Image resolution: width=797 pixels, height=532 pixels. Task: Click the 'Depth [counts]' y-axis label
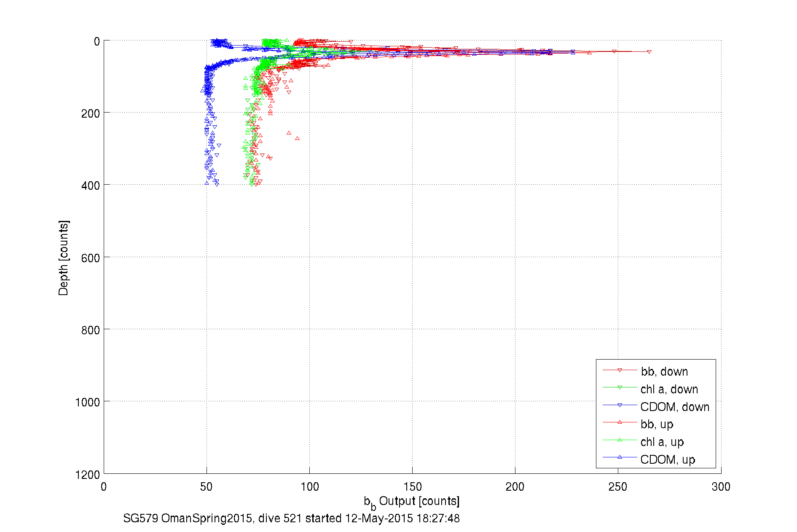[63, 258]
